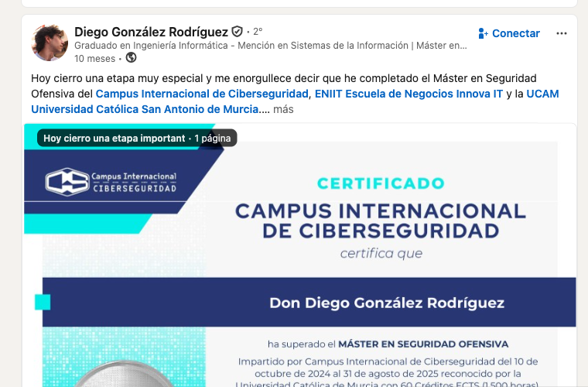Click the headline 'Graduado en Ingeniería Informática'

(270, 46)
